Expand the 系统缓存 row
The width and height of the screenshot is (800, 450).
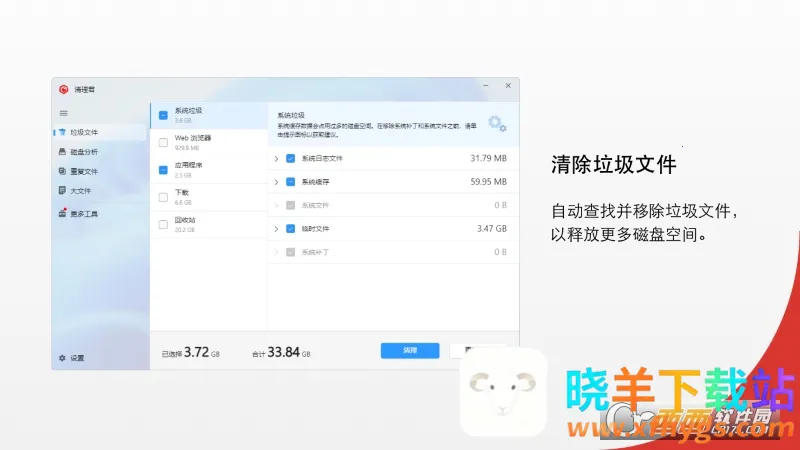pyautogui.click(x=277, y=182)
